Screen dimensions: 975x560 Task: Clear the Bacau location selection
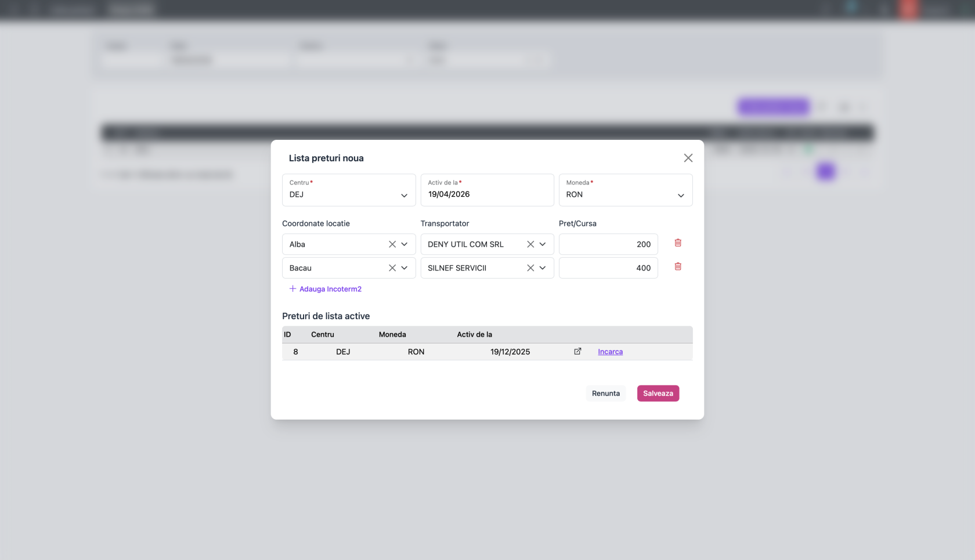(x=392, y=268)
